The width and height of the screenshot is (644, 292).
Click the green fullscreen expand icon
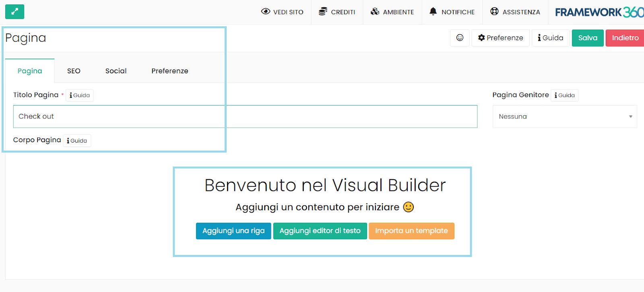[x=14, y=12]
